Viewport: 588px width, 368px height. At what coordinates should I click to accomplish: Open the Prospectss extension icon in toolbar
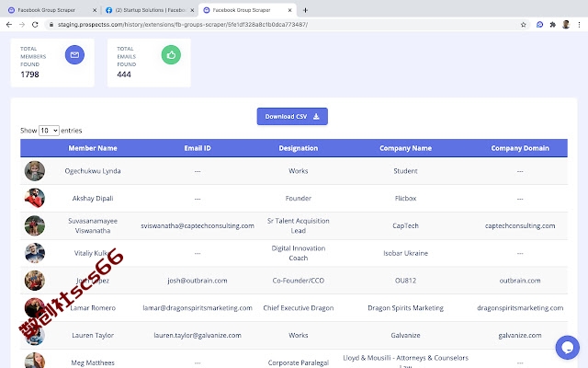(539, 25)
